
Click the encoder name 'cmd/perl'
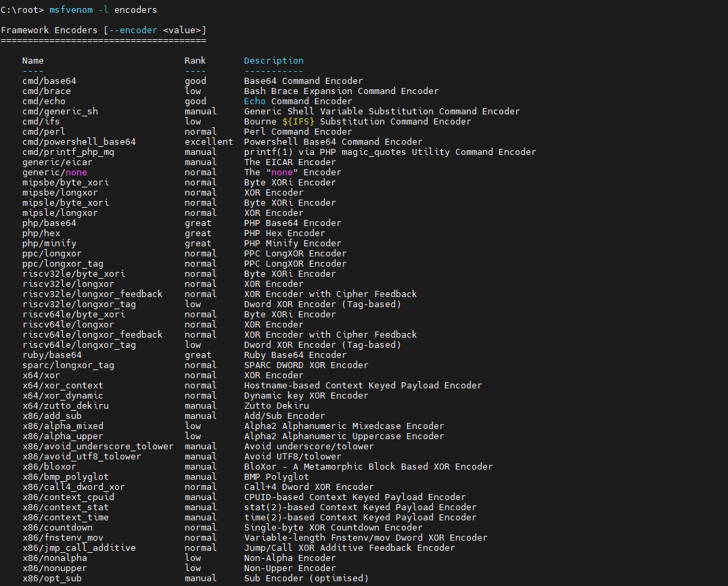[44, 132]
